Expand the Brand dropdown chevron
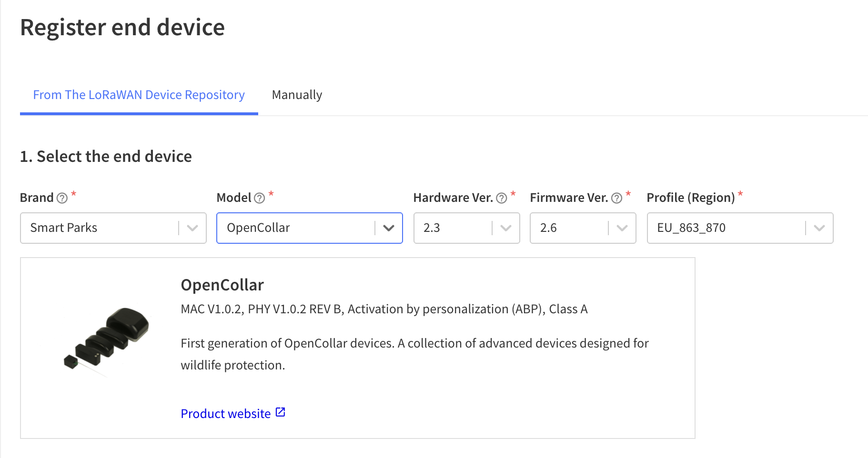Screen dimensions: 868x458 pos(192,228)
